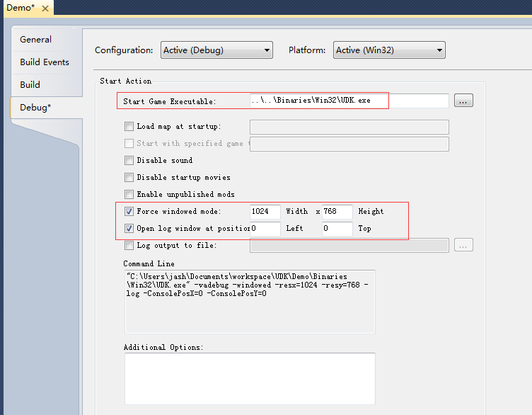Click the window Width field showing 1024
Screen dimensions: 532x415
pos(265,212)
